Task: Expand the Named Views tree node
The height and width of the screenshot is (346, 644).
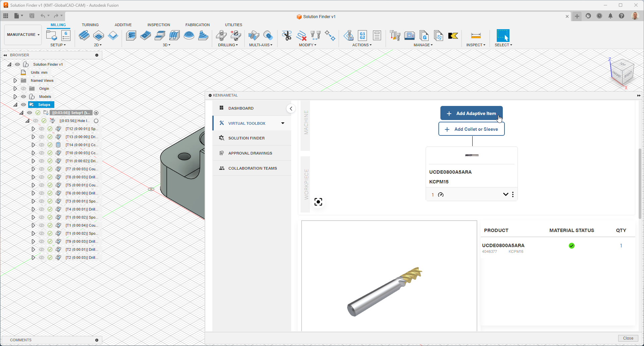Action: click(15, 80)
